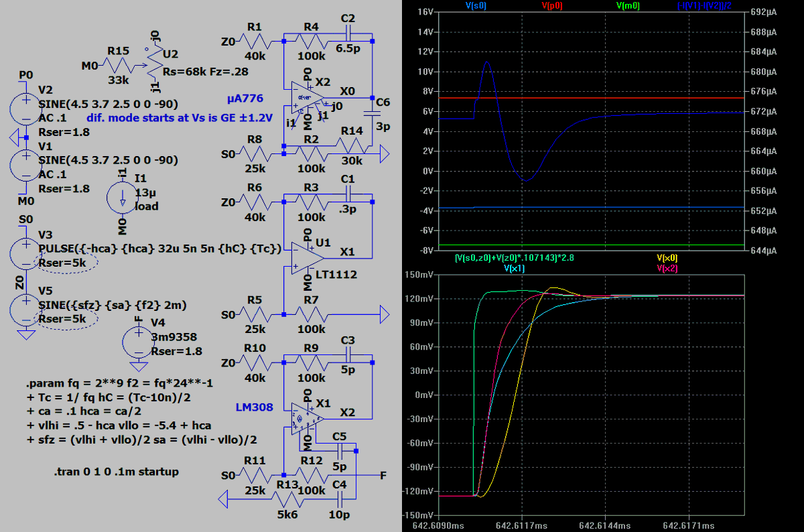The image size is (804, 532).
Task: Click the SINE({sfz} {sa} {f2} 2m) text
Action: click(113, 305)
